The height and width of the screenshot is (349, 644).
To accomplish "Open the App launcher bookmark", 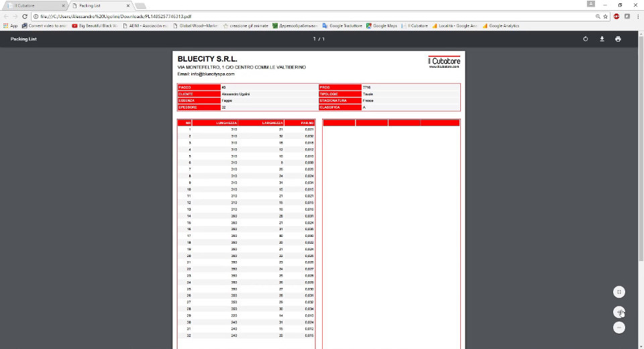I will pos(11,26).
